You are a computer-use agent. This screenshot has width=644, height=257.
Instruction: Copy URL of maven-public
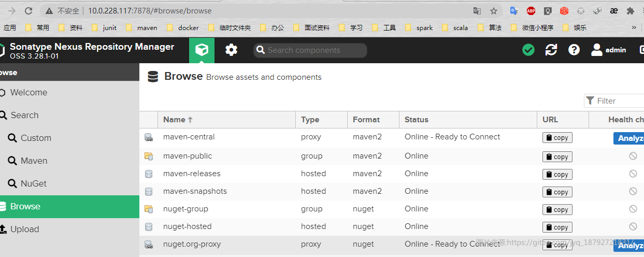tap(557, 157)
